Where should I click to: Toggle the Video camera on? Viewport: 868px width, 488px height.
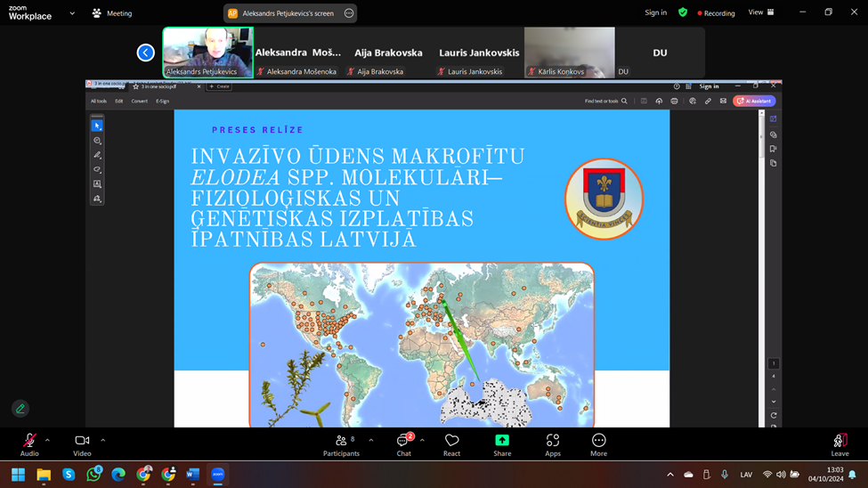[82, 444]
